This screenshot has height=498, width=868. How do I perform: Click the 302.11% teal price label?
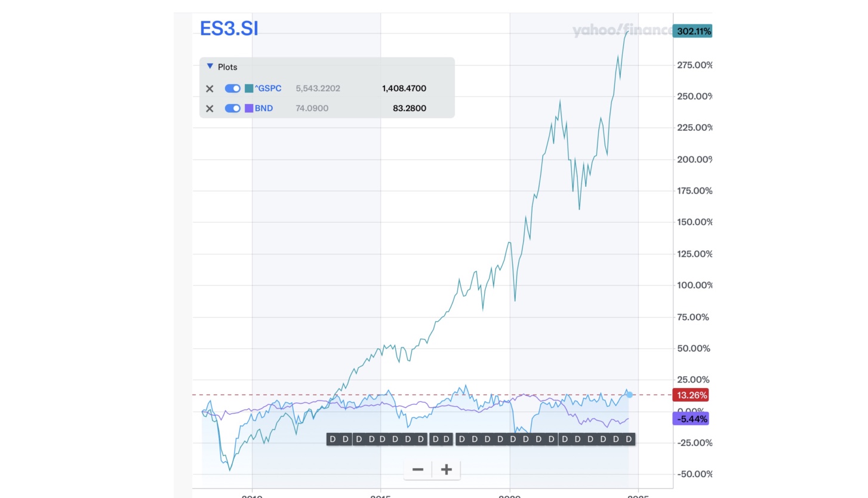tap(693, 31)
